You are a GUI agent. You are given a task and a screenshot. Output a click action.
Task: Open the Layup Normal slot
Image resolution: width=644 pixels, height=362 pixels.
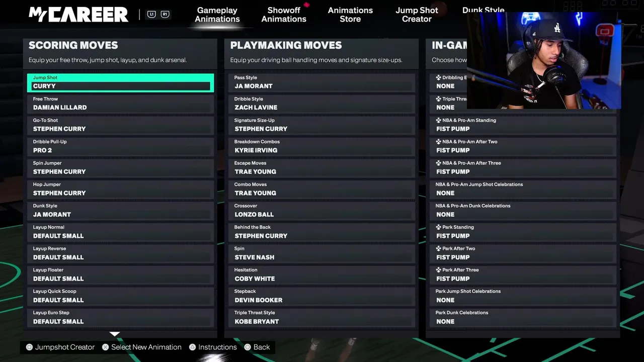[x=120, y=232]
